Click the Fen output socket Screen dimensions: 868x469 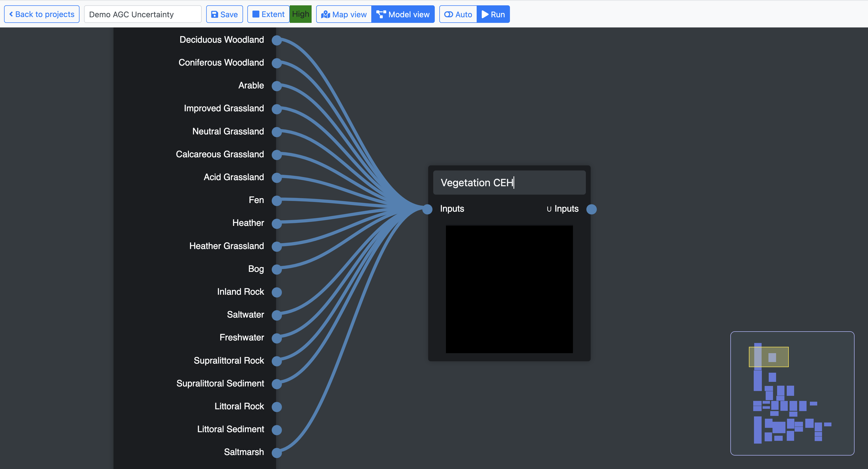[277, 200]
